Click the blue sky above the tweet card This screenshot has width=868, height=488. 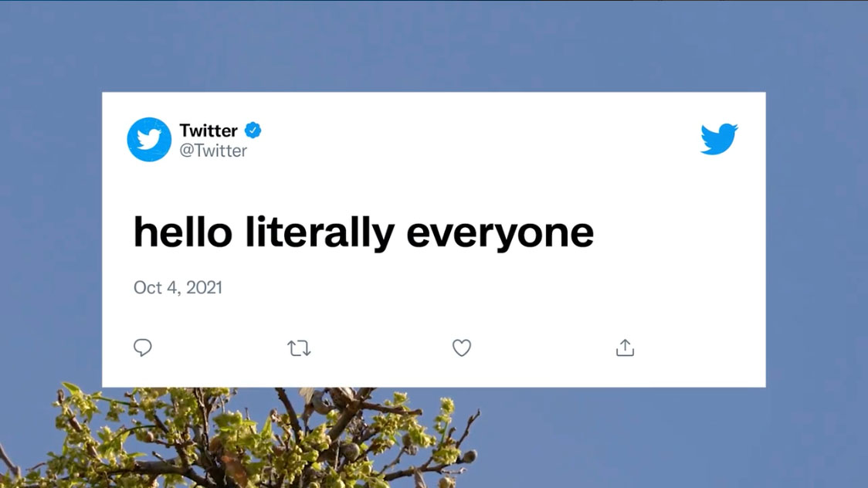pos(432,46)
